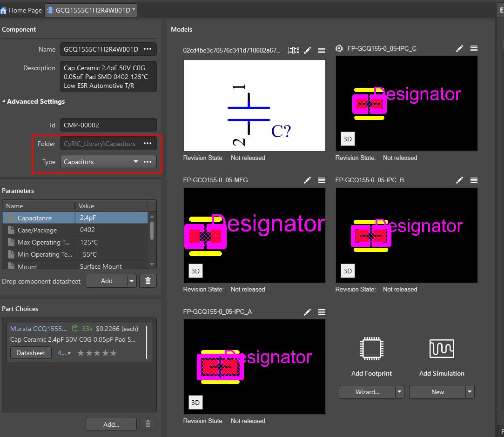Click the Add Simulation waveform icon

click(441, 349)
